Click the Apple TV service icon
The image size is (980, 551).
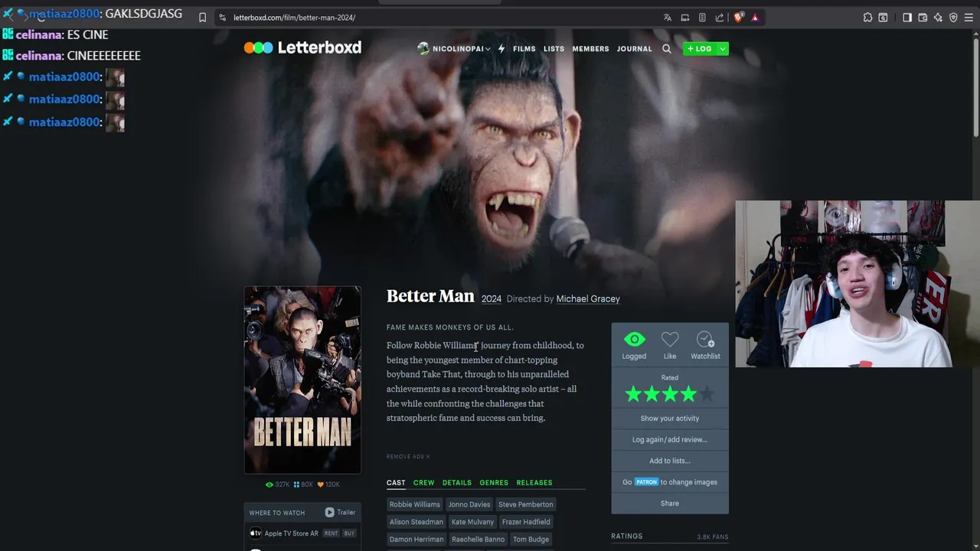click(256, 533)
